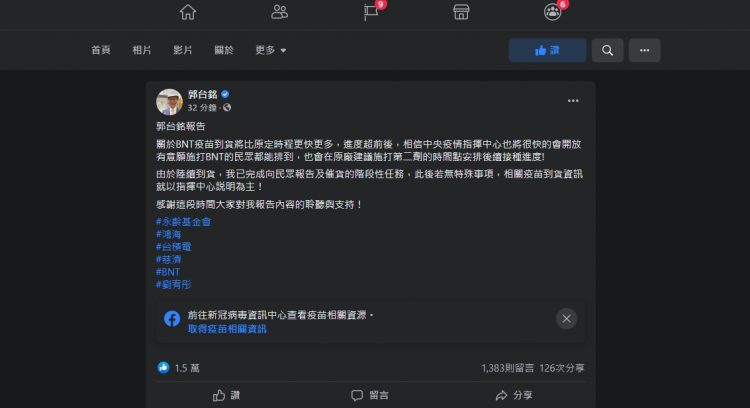Open page options three-dot button
The width and height of the screenshot is (750, 408).
click(x=644, y=50)
